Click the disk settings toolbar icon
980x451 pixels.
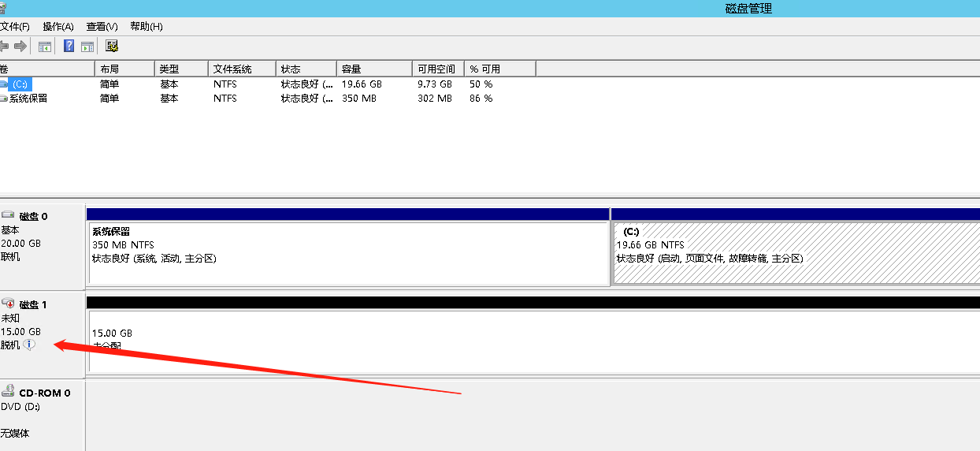click(x=112, y=47)
